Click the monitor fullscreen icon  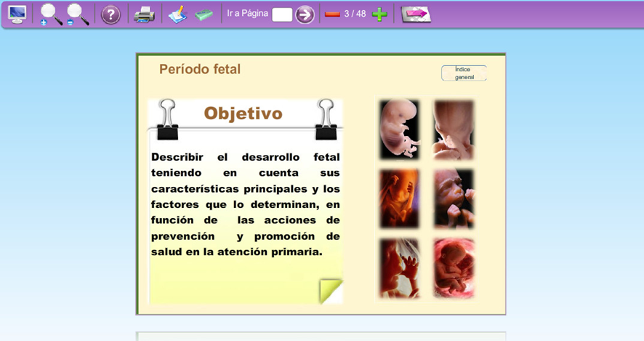[17, 15]
